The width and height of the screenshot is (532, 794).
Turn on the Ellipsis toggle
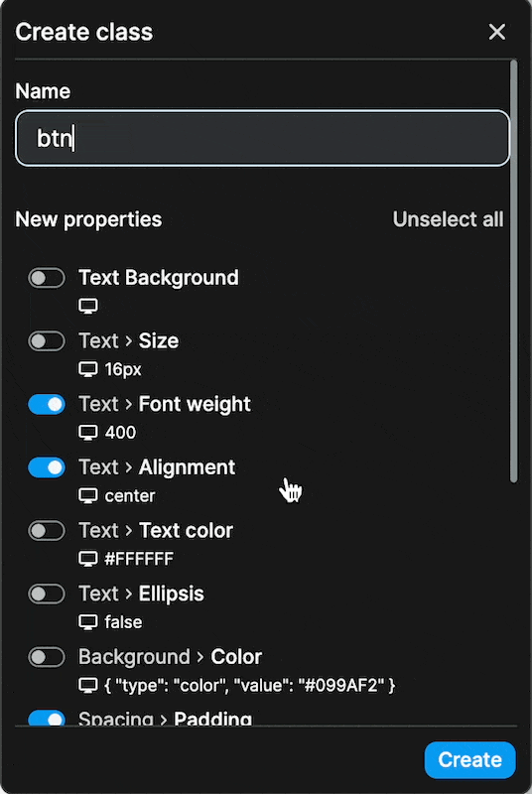[47, 594]
